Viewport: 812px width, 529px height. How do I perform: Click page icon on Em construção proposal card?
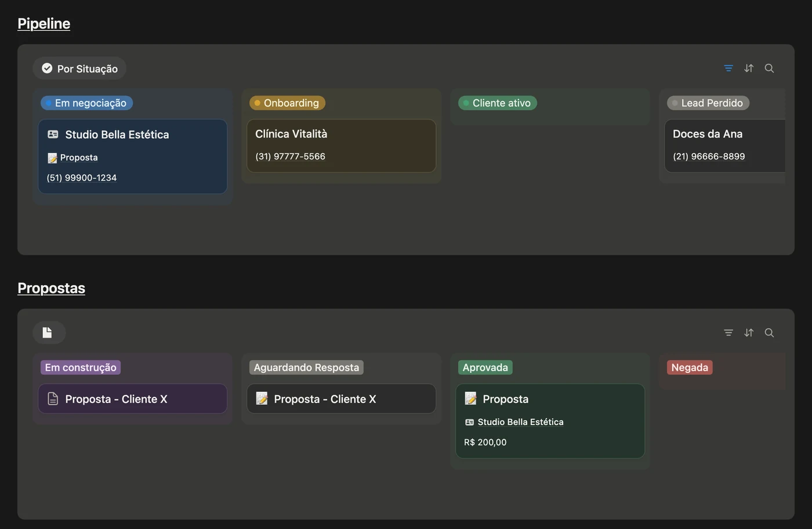click(53, 399)
